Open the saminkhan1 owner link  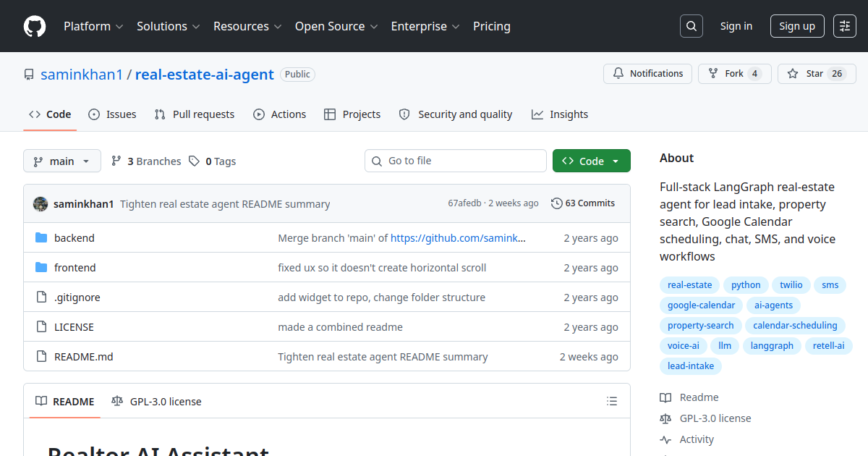point(82,75)
